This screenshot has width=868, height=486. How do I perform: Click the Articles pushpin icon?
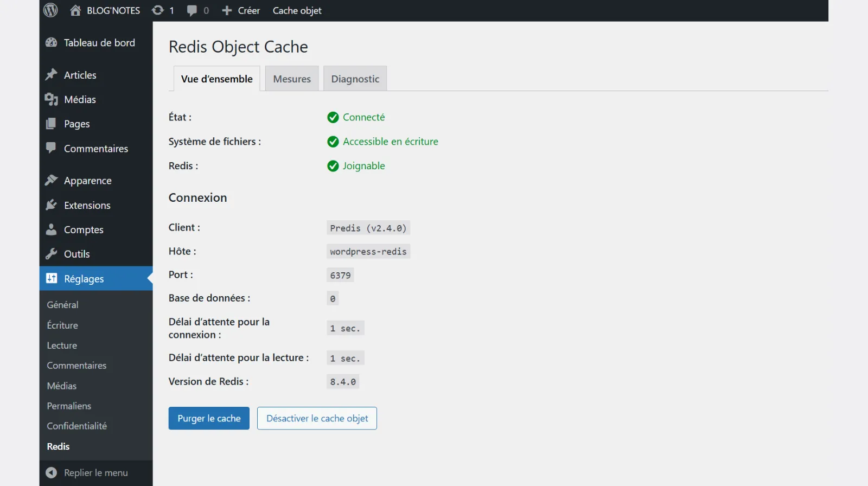pyautogui.click(x=52, y=75)
